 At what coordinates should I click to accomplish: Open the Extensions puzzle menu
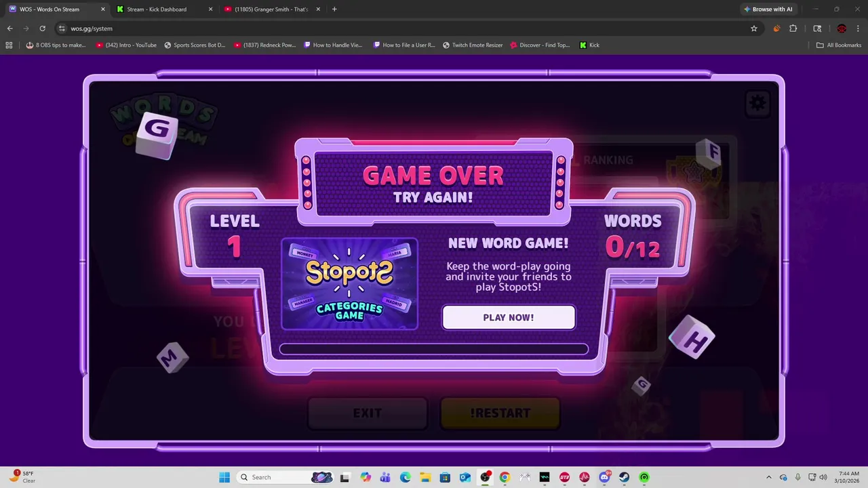(793, 28)
